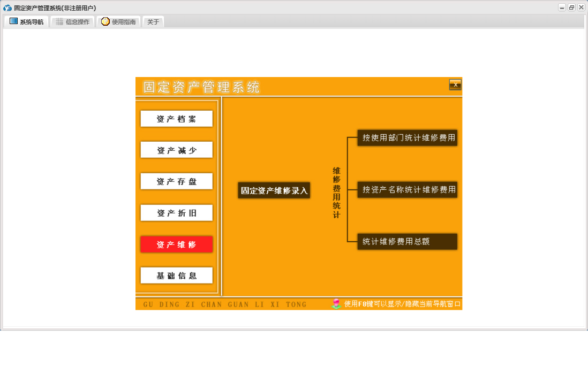The image size is (588, 383).
Task: Select the 资产存盘 button
Action: pyautogui.click(x=177, y=181)
